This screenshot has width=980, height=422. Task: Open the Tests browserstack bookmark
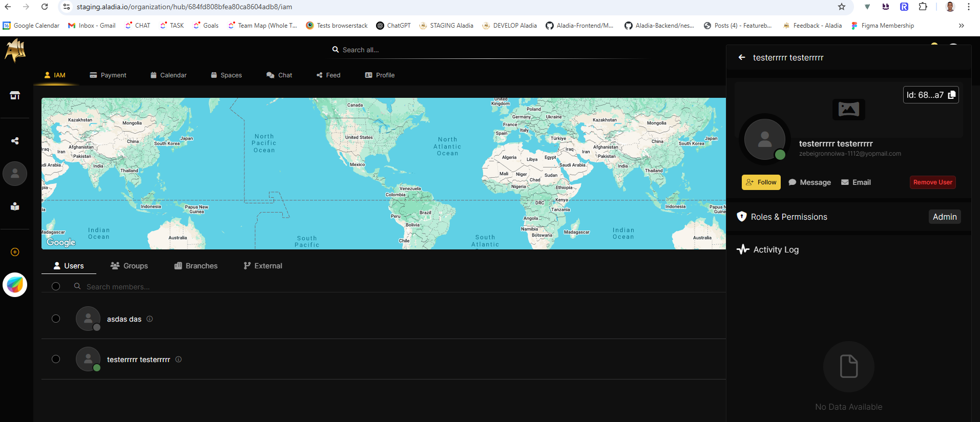click(x=337, y=26)
